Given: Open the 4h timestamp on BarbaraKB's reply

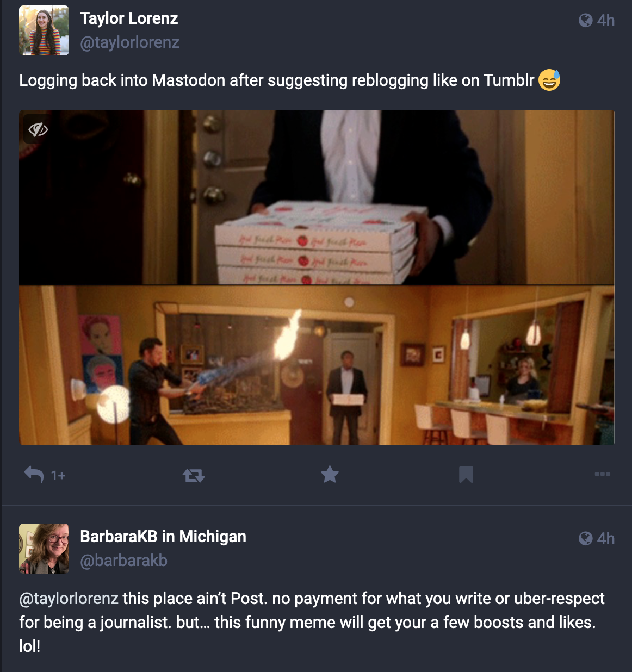Looking at the screenshot, I should pos(606,539).
